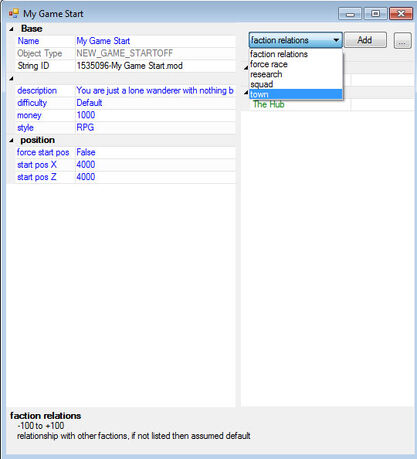Select the difficulty Default value
This screenshot has width=417, height=459.
click(x=155, y=103)
